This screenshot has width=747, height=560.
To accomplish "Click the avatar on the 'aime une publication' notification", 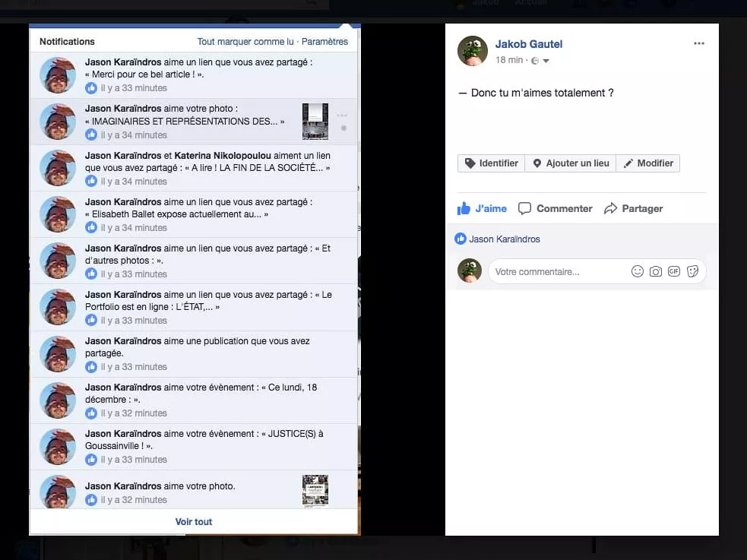I will (x=58, y=354).
